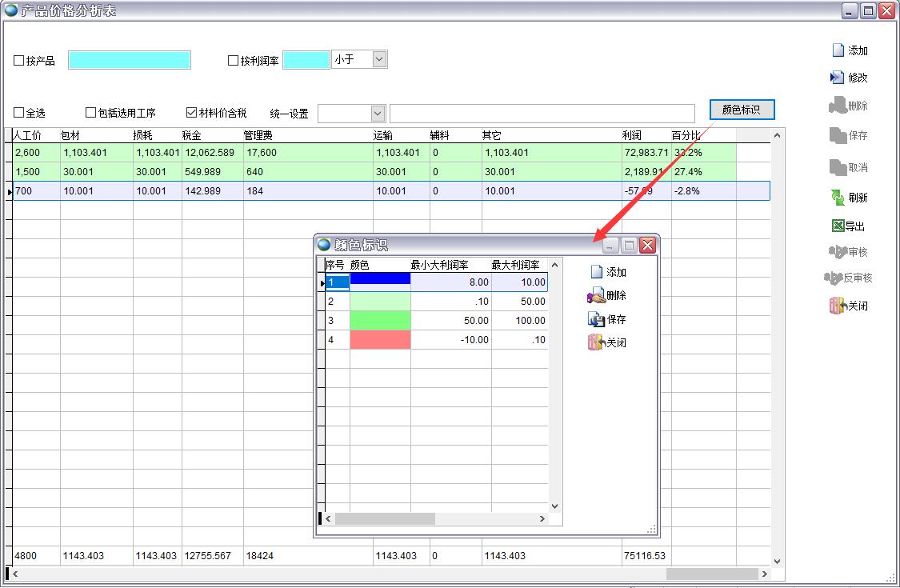900x588 pixels.
Task: Select the red color swatch in row 4
Action: [380, 340]
